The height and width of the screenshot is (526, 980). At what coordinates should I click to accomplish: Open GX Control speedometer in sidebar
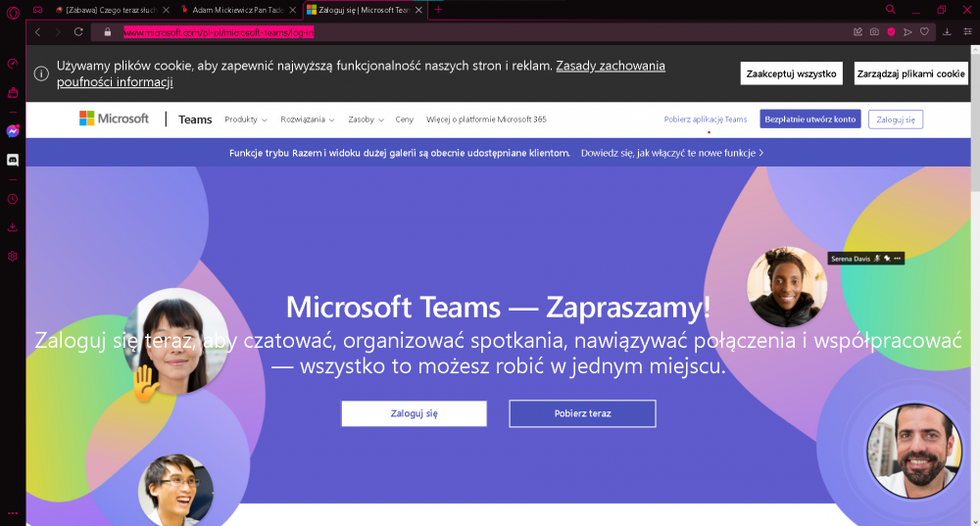click(x=13, y=64)
